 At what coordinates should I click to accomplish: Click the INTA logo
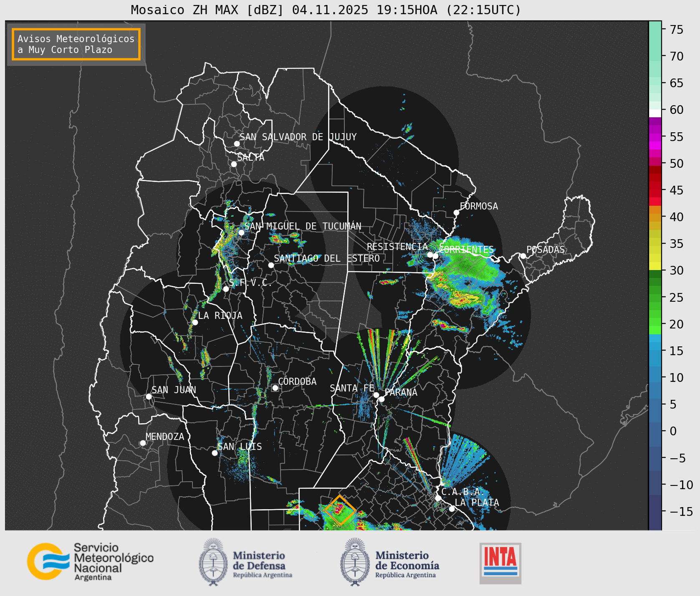point(500,563)
